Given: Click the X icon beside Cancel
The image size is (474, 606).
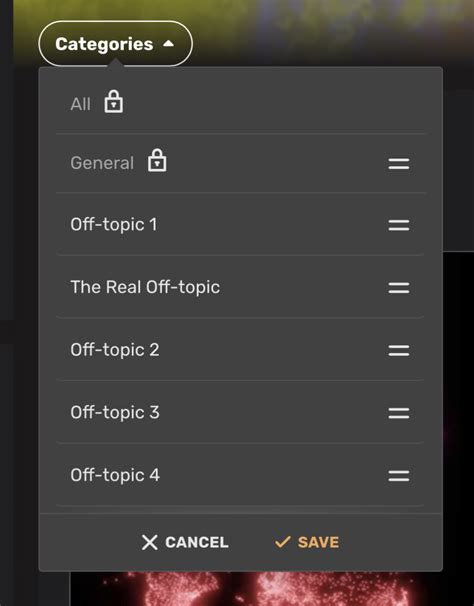Looking at the screenshot, I should (x=150, y=542).
